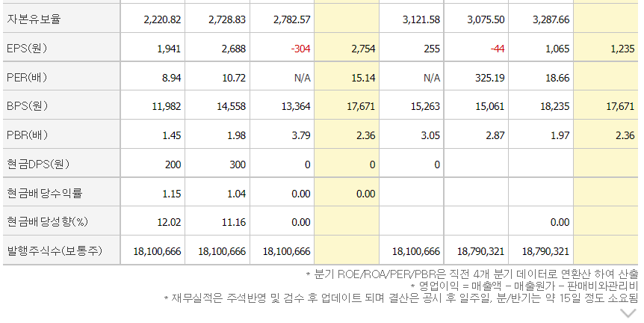Click the BPS value 14,558
This screenshot has width=644, height=323.
[x=232, y=106]
